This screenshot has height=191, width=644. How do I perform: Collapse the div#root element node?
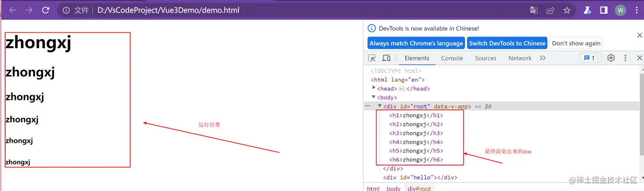click(380, 106)
